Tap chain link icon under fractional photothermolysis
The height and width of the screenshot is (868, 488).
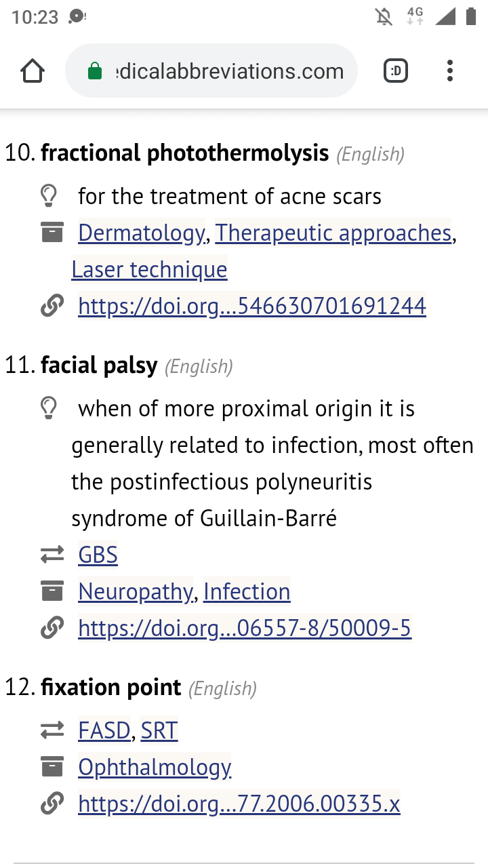(x=52, y=307)
